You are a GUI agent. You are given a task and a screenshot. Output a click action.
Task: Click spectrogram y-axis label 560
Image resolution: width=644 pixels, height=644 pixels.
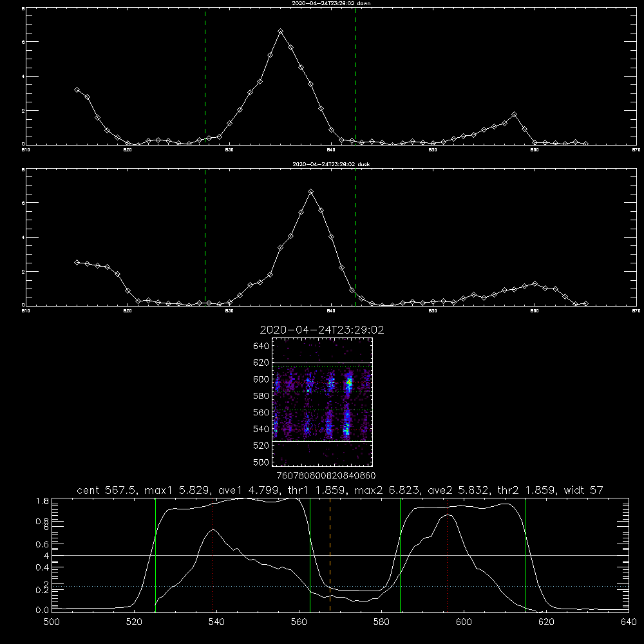[x=261, y=412]
